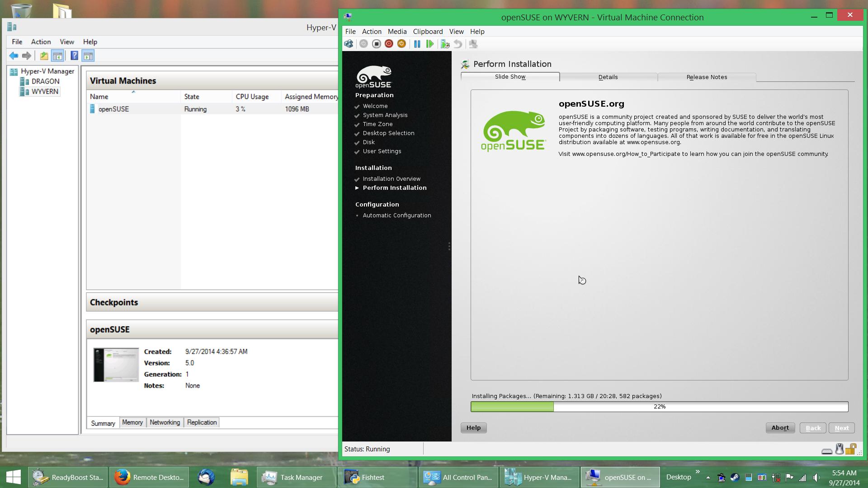The image size is (868, 488).
Task: Sort by the CPU Usage column header
Action: pos(256,97)
